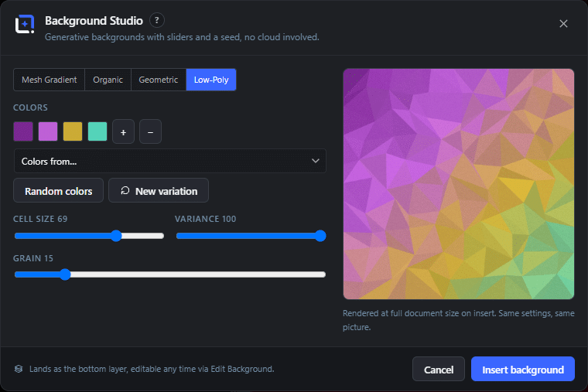Switch to the Organic tab
Viewport: 588px width, 392px height.
click(x=108, y=80)
